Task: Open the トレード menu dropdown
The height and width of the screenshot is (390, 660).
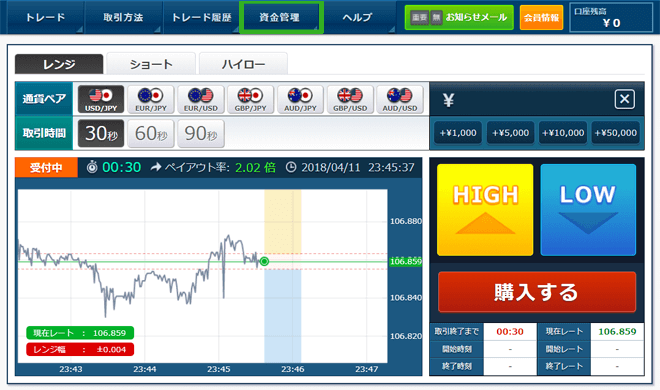Action: [x=45, y=17]
